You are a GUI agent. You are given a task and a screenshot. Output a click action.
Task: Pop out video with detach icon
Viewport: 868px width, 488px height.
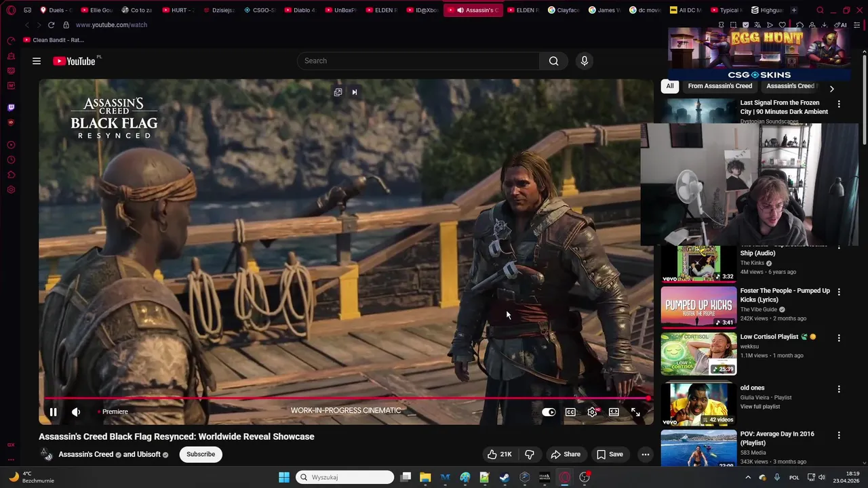click(x=338, y=92)
